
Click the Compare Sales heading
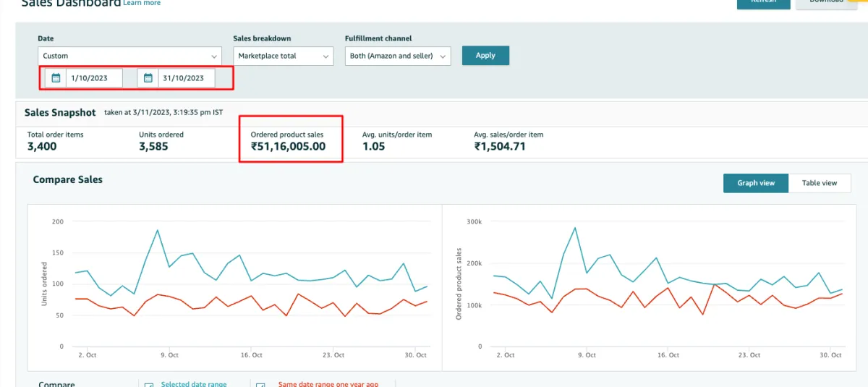[68, 179]
